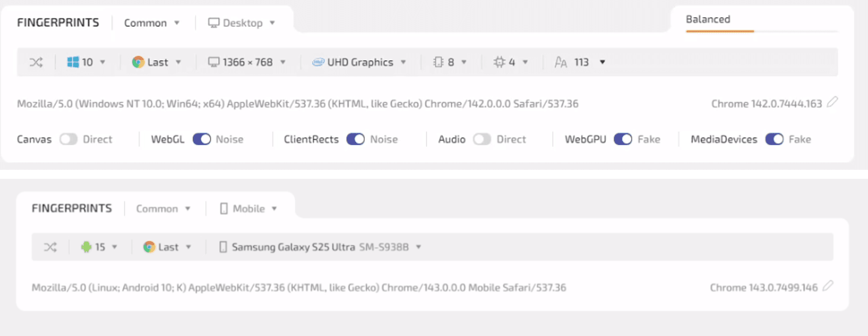Open Common dropdown in desktop fingerprints panel
The image size is (868, 336).
click(x=152, y=23)
